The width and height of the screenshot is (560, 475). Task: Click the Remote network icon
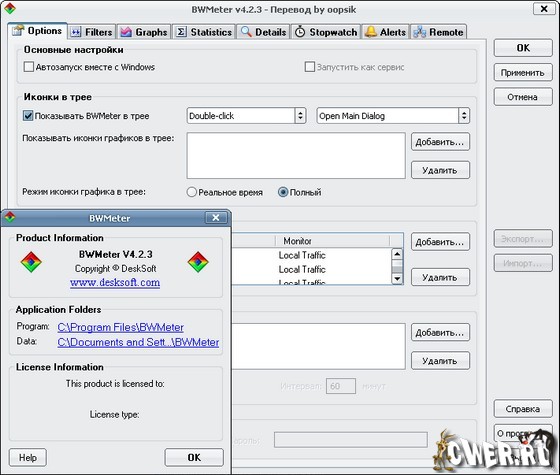point(420,32)
